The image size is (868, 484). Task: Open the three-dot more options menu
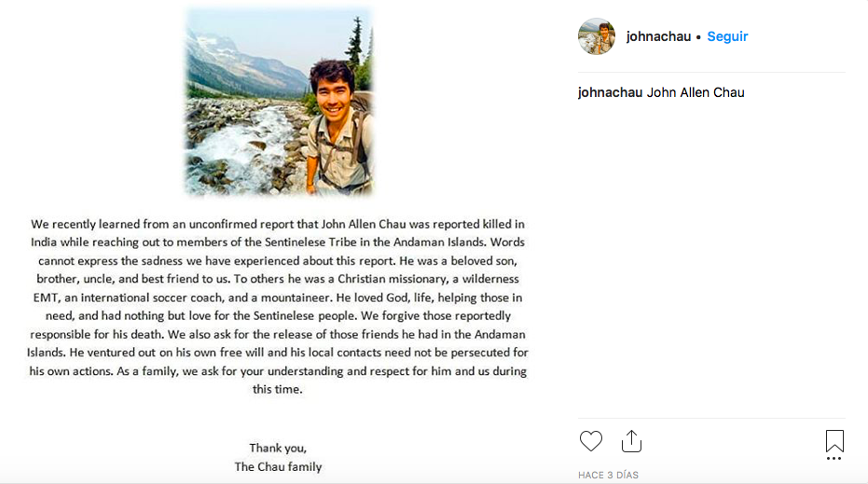coord(834,459)
